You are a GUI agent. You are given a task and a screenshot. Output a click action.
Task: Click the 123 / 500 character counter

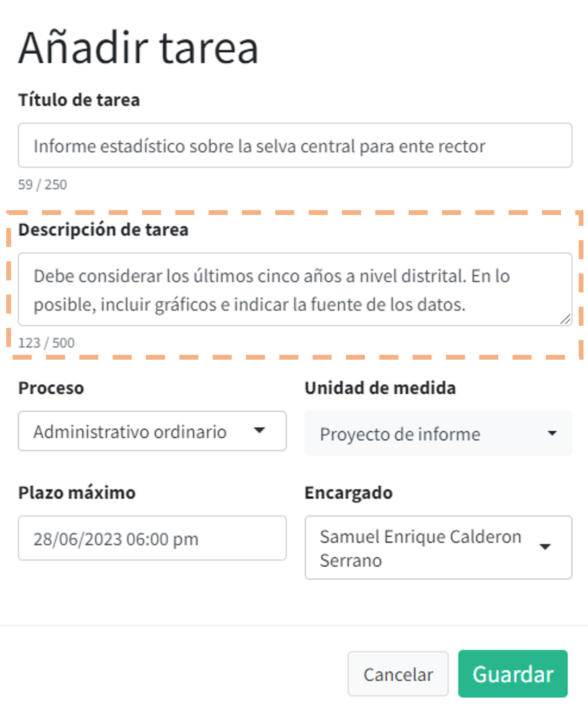46,343
